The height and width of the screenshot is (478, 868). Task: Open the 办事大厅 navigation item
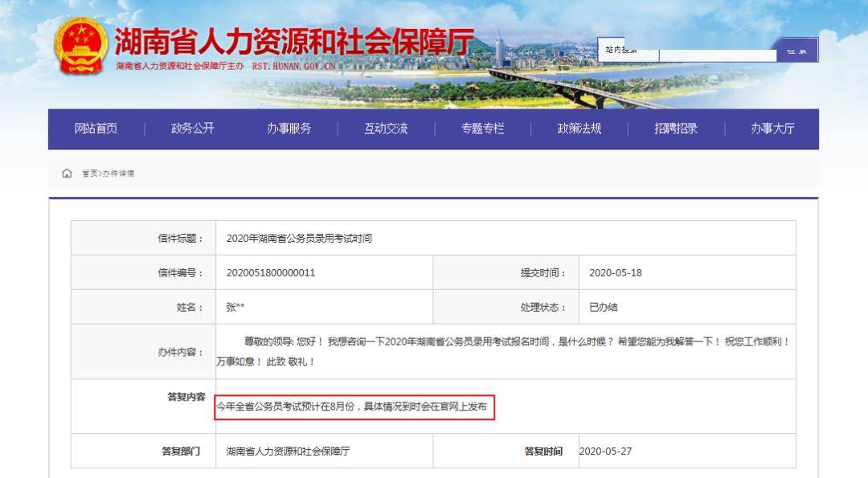772,129
